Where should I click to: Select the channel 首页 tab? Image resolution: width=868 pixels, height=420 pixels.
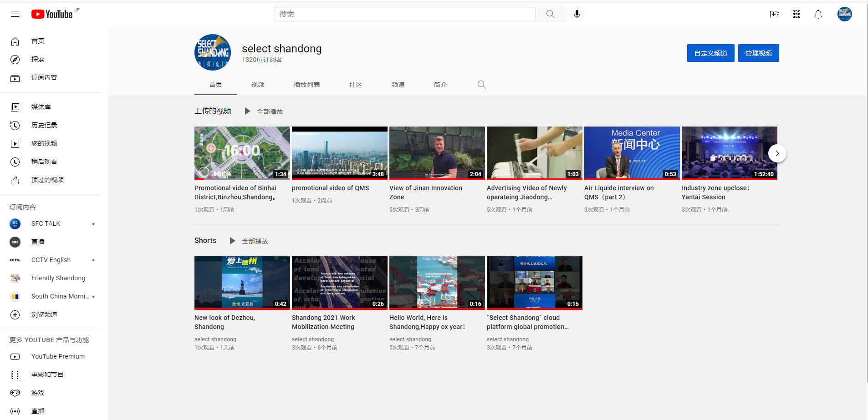pos(215,85)
